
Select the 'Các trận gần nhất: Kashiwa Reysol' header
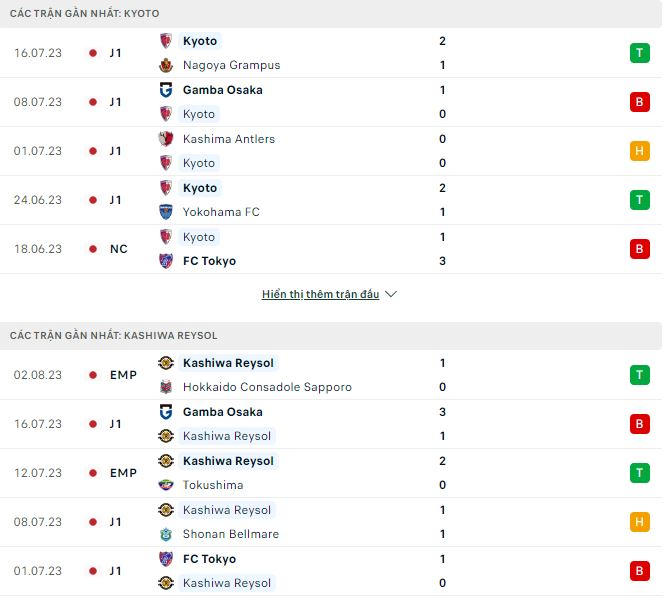tap(114, 335)
